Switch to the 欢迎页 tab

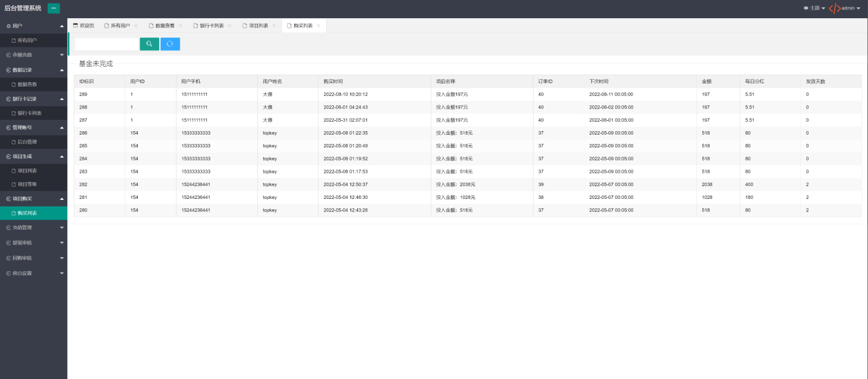pyautogui.click(x=84, y=26)
